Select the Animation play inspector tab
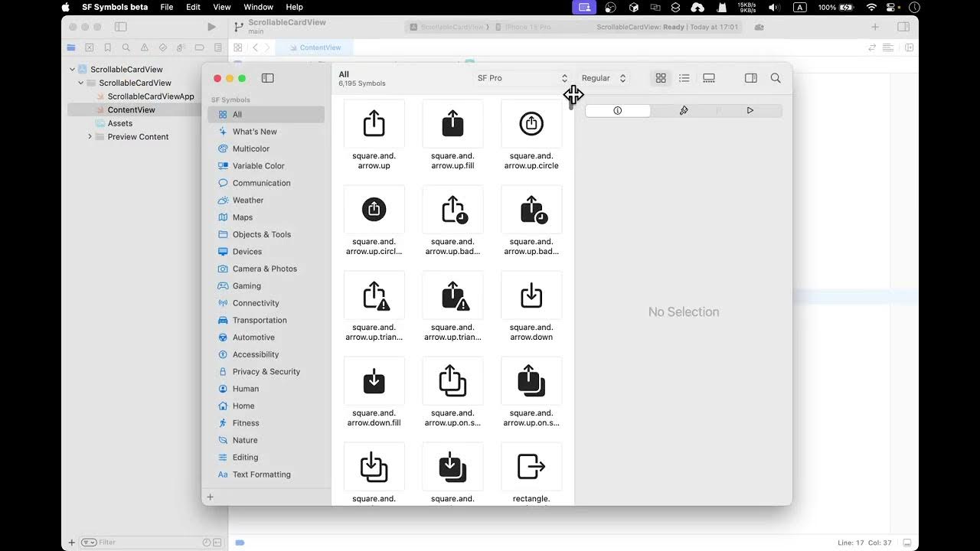This screenshot has height=551, width=980. point(750,110)
